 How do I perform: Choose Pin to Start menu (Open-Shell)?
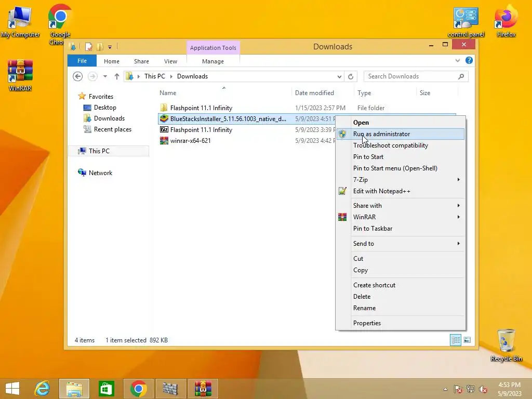(x=401, y=168)
